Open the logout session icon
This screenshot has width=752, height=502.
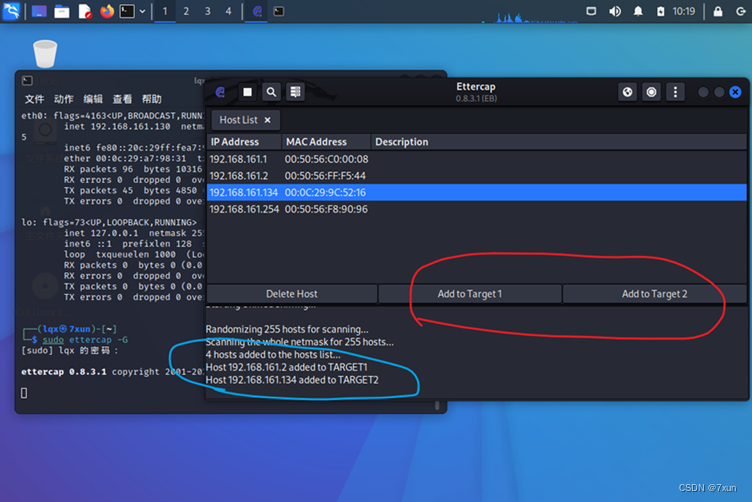pos(741,11)
